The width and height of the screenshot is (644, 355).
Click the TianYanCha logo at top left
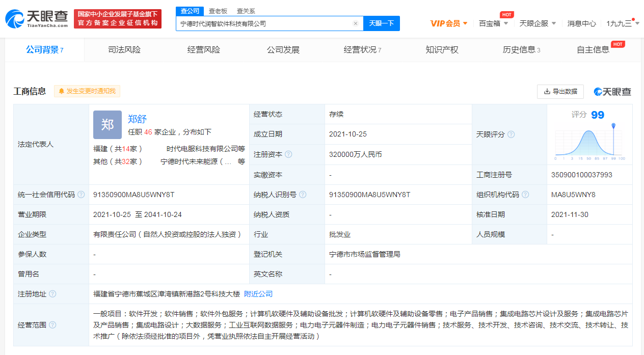(36, 19)
